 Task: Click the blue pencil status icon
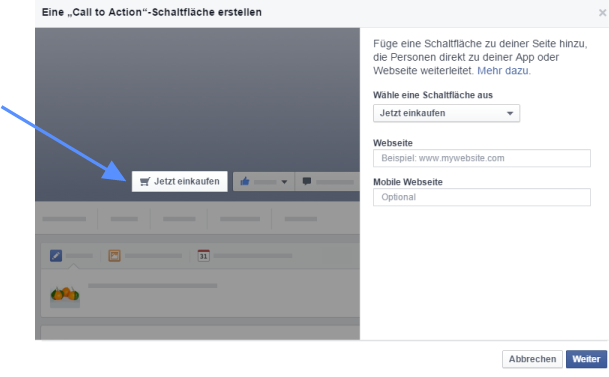point(56,255)
